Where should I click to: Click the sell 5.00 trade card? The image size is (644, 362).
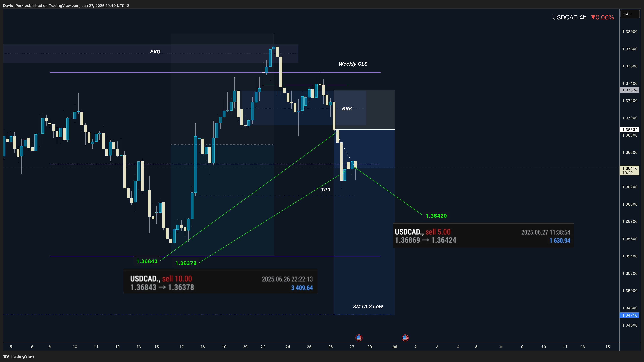point(483,235)
